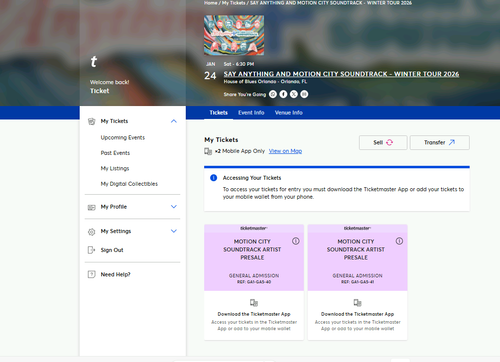Viewport: 500px width, 362px height.
Task: Click the Ticketmaster 't' logo
Action: [94, 62]
